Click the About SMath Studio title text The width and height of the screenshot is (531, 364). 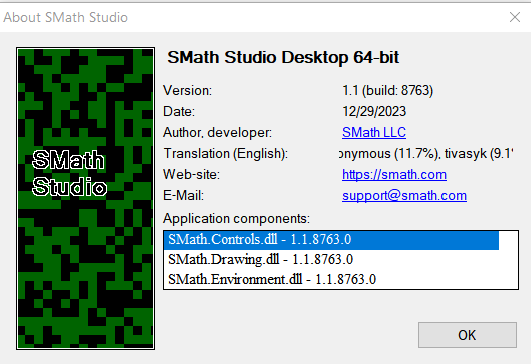tap(65, 17)
